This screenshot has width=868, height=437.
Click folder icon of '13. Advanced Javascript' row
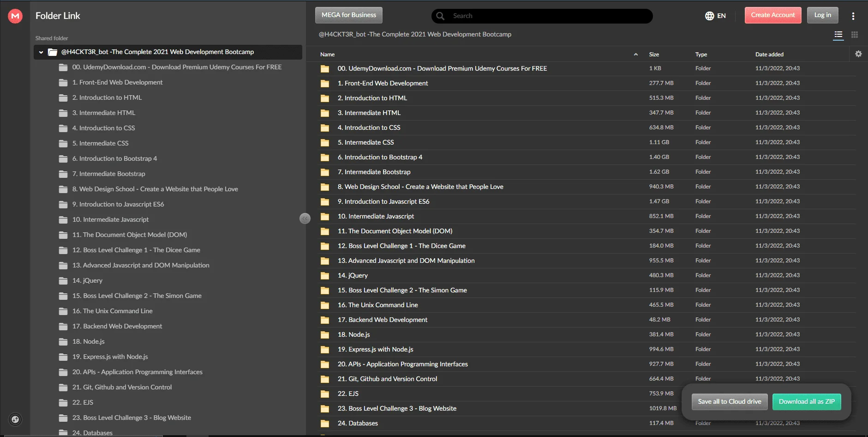325,261
